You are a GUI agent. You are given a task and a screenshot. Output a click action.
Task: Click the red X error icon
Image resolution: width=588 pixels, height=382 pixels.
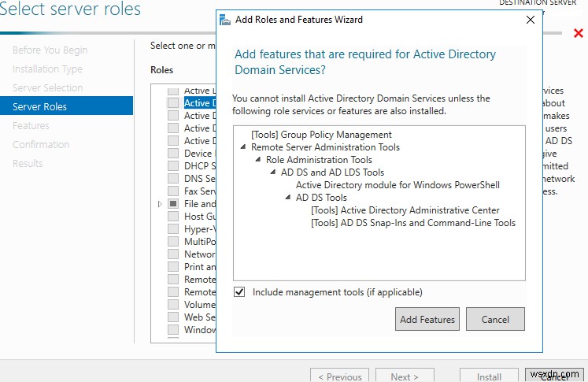click(579, 33)
